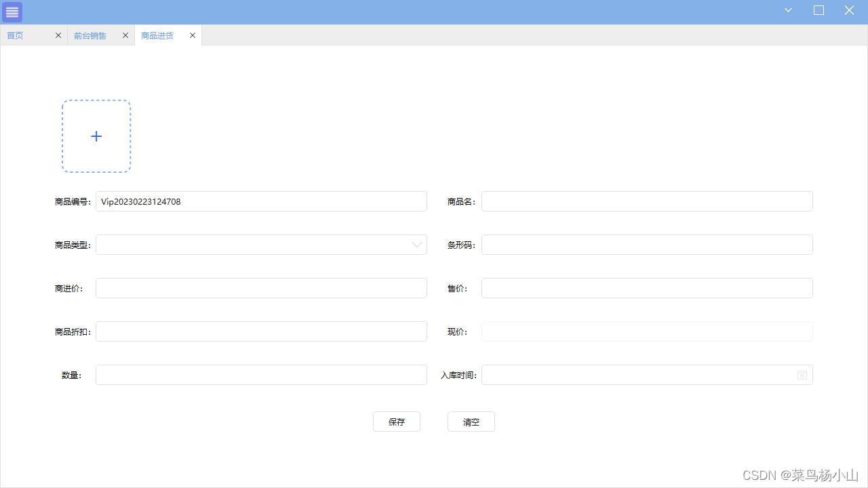Open the hamburger menu icon

coord(12,12)
